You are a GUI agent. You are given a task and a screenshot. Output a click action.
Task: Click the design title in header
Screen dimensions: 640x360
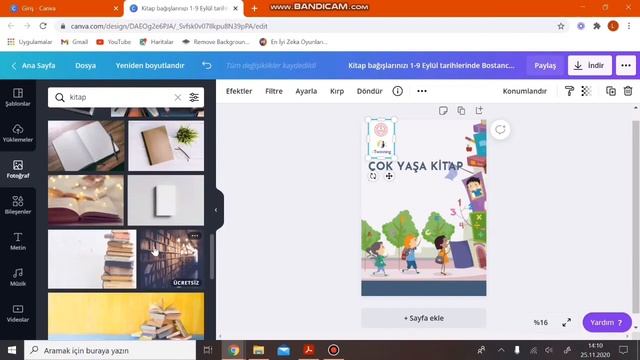(431, 65)
